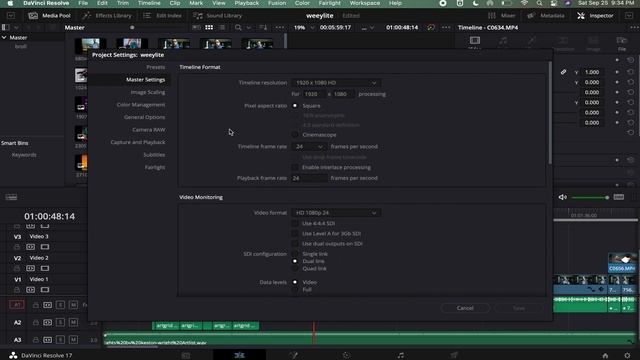The height and width of the screenshot is (360, 640).
Task: Open the Sound Library panel
Action: (x=218, y=16)
